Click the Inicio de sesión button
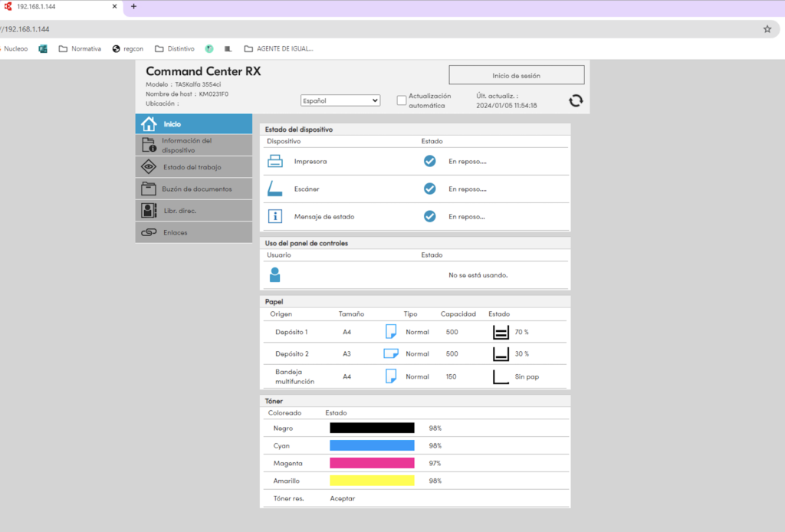This screenshot has height=532, width=785. [516, 75]
